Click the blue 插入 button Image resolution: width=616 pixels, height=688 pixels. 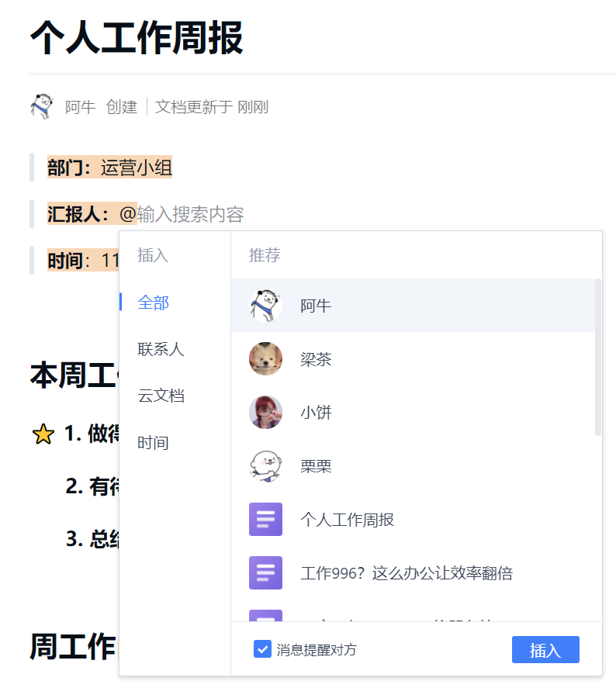click(545, 649)
